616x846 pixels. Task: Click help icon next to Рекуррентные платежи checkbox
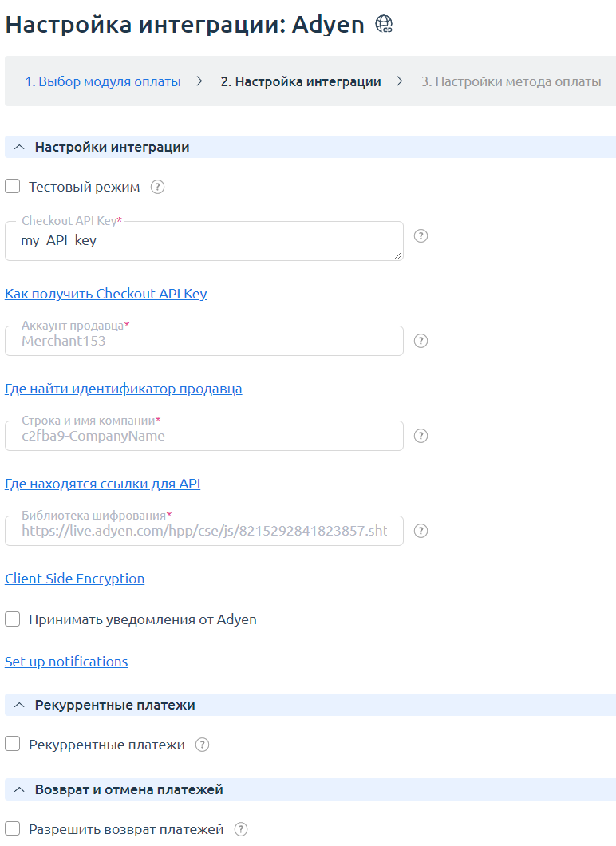[203, 745]
